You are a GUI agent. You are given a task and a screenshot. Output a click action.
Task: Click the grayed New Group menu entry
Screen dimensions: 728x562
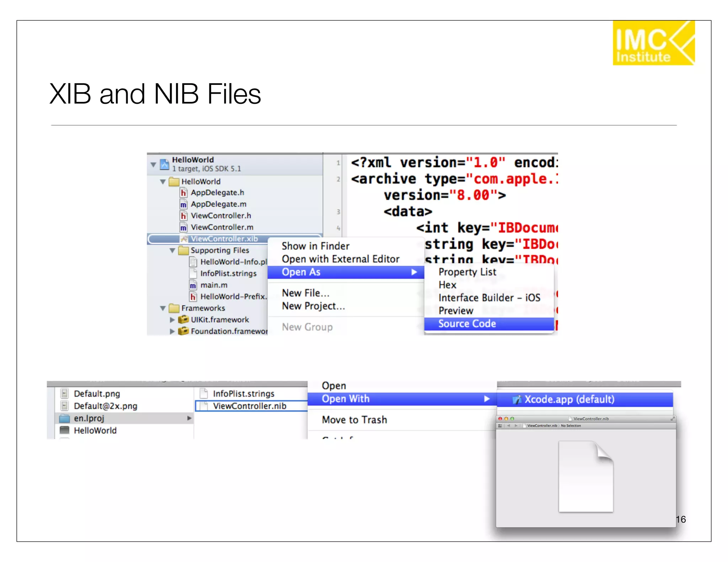[307, 327]
